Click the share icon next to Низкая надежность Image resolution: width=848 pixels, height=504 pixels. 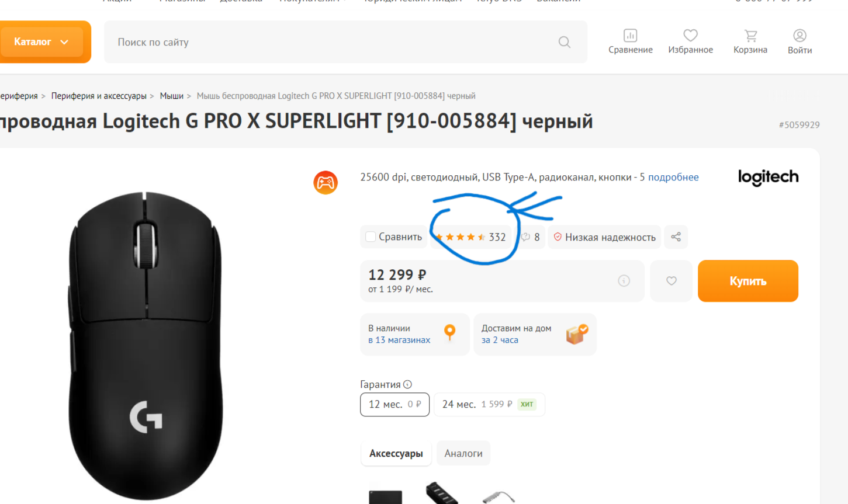[x=676, y=237]
